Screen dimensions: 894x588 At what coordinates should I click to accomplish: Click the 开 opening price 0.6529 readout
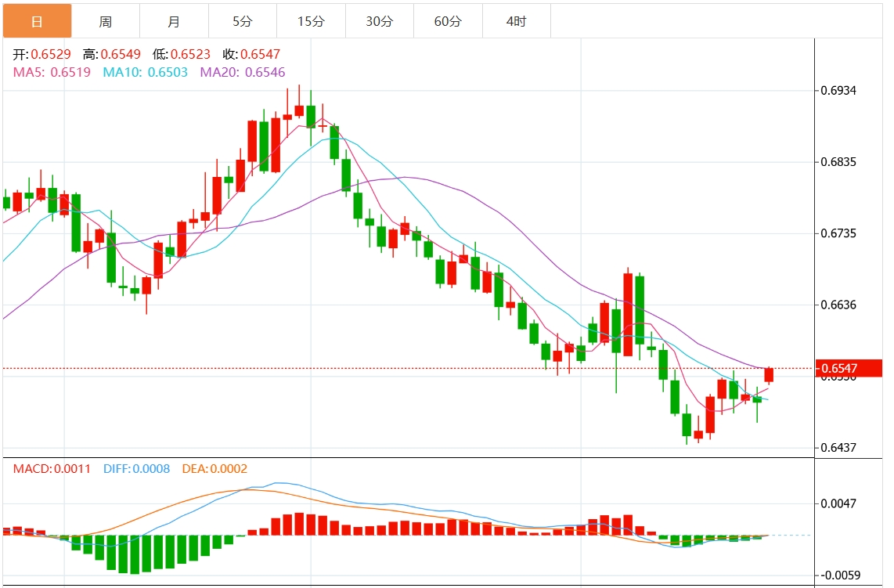tap(42, 55)
